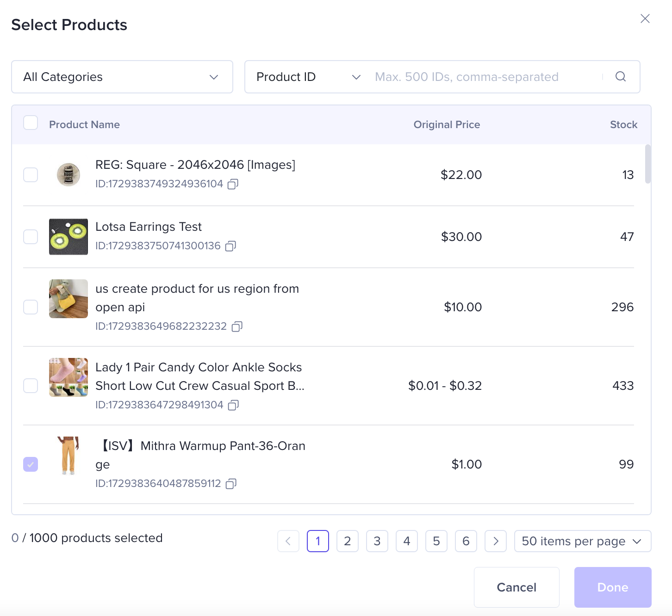Go to page 3 of results
The width and height of the screenshot is (672, 616).
coord(377,541)
